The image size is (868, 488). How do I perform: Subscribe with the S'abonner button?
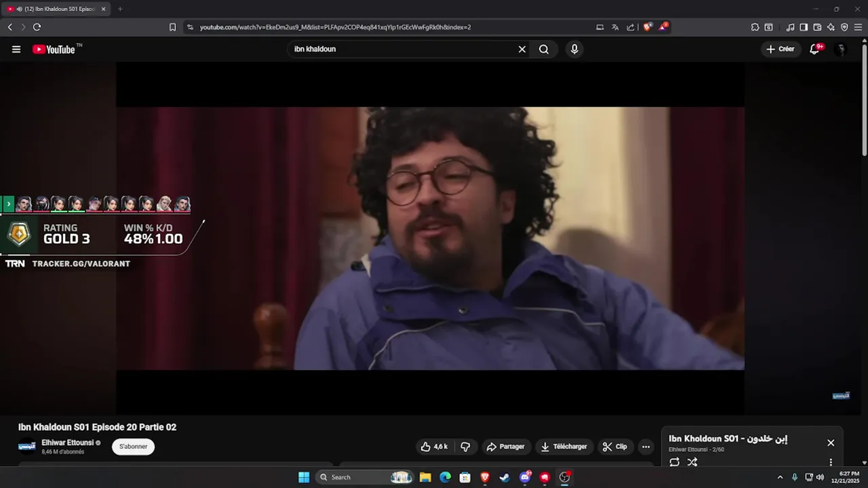tap(134, 447)
